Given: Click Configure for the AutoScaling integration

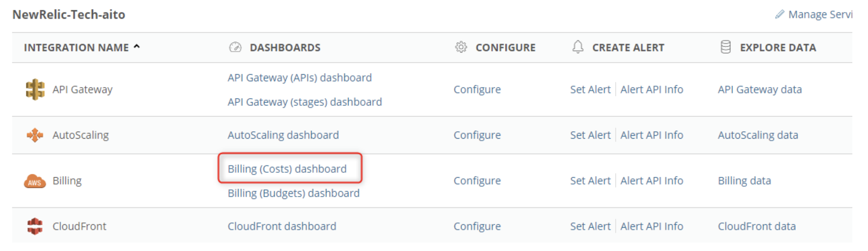Looking at the screenshot, I should (x=477, y=135).
